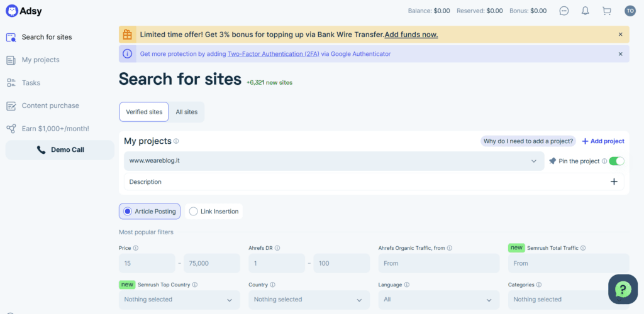Open Semrush Top Country dropdown
This screenshot has width=644, height=314.
click(x=179, y=300)
